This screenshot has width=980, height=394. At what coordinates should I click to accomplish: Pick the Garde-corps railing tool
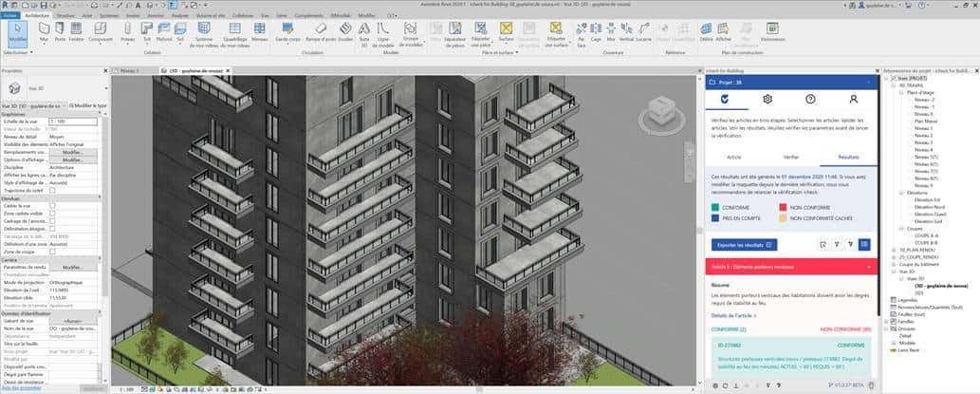287,32
